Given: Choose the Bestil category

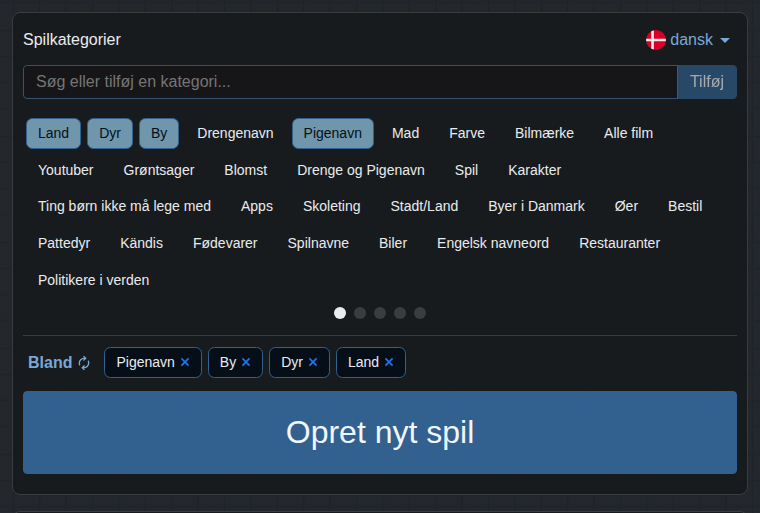Looking at the screenshot, I should [685, 207].
